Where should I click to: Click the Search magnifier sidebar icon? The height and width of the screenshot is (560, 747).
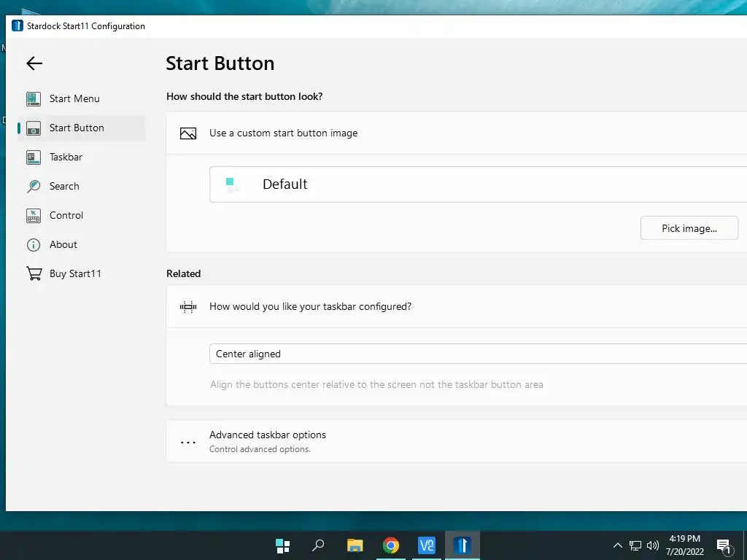tap(34, 186)
